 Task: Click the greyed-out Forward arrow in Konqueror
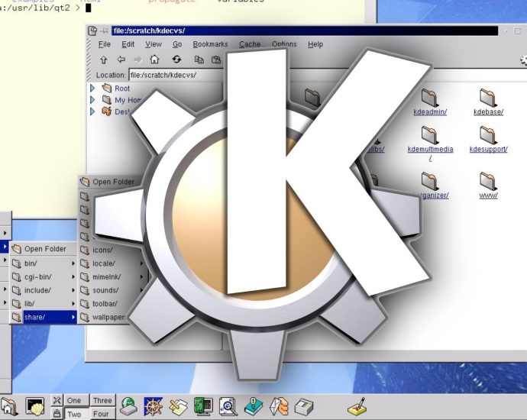[x=137, y=60]
